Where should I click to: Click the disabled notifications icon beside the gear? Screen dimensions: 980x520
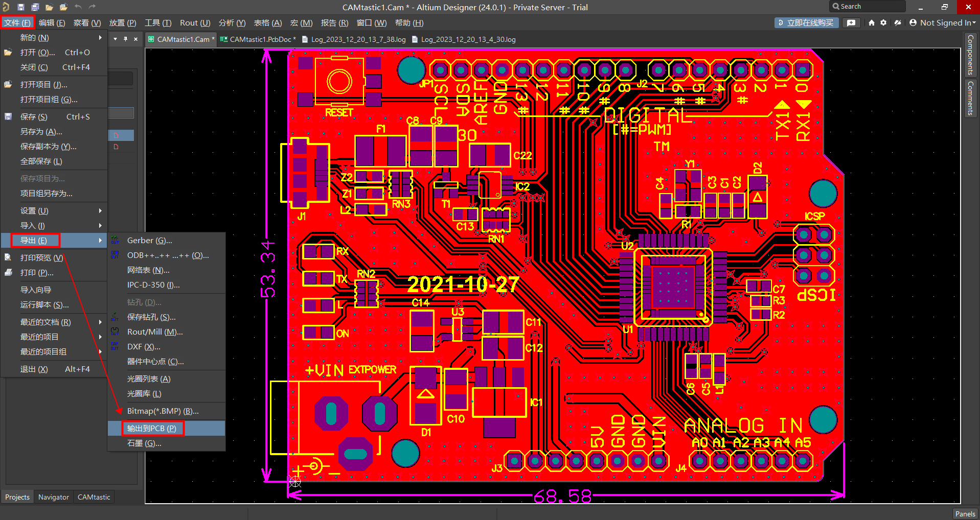(x=898, y=23)
